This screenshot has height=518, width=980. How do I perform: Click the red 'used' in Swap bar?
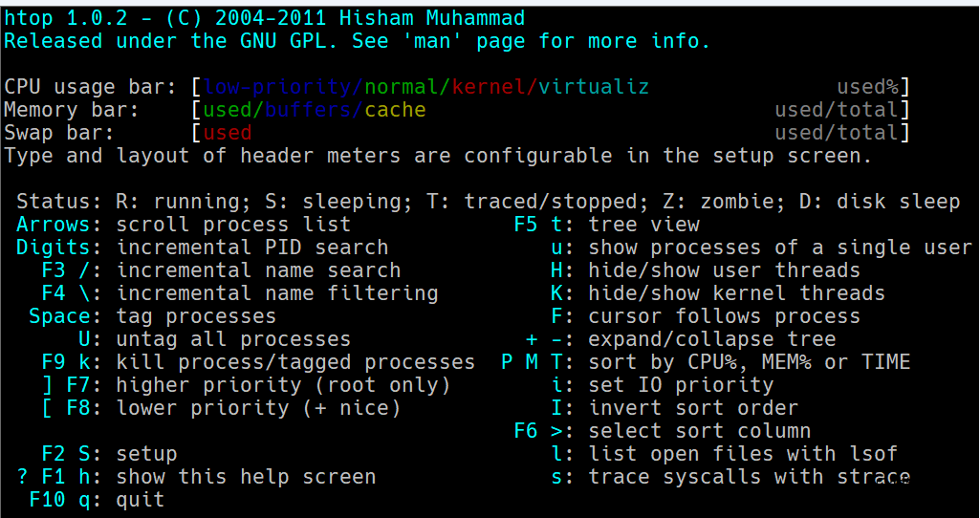(x=228, y=133)
